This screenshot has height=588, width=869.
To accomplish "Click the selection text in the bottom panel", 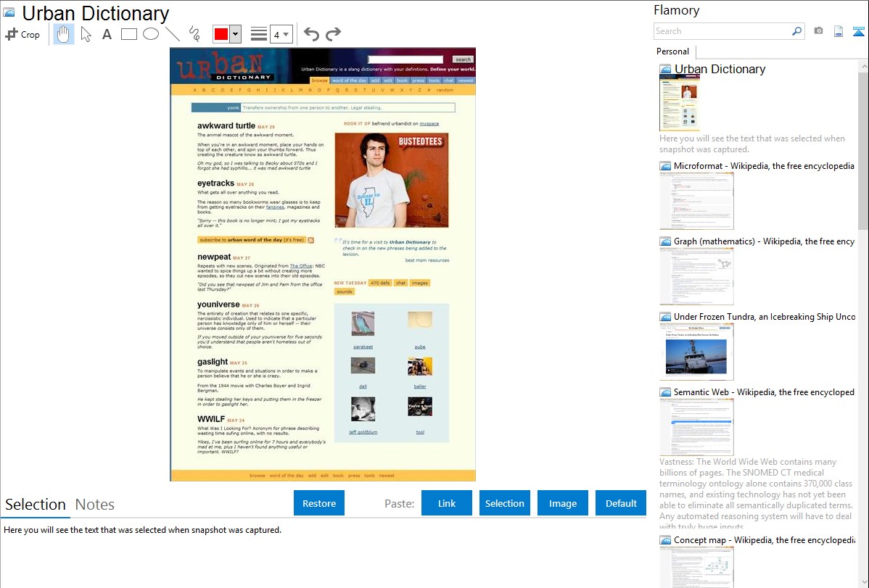I will click(x=142, y=530).
